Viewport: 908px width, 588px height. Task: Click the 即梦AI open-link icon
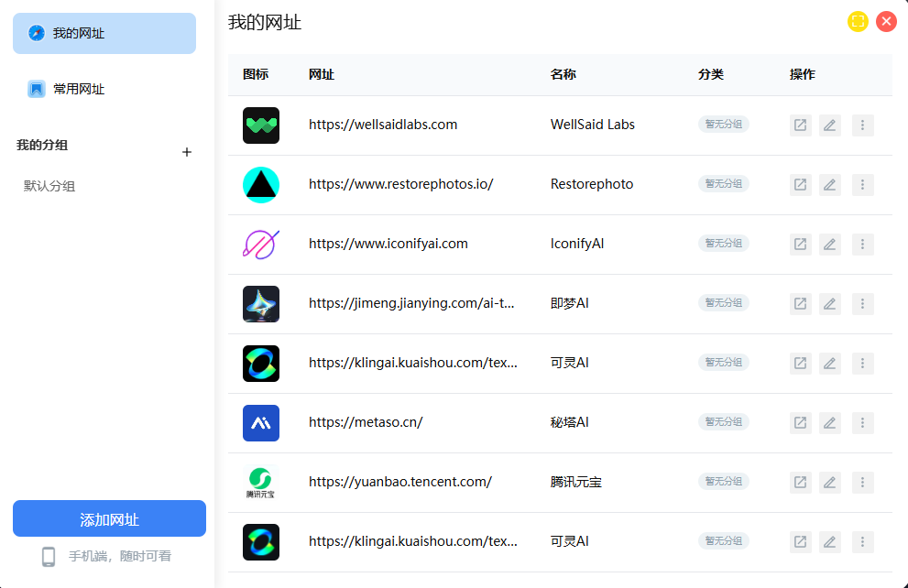click(800, 304)
